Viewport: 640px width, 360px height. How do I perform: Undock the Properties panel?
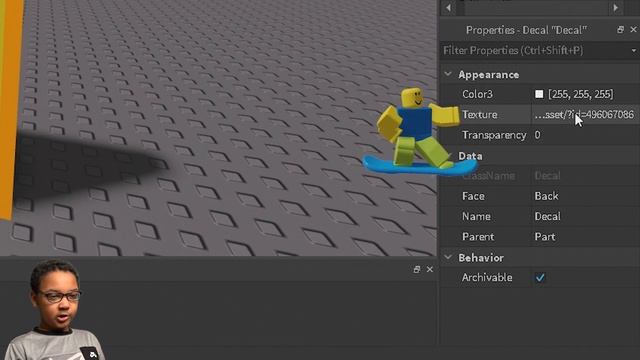pos(620,29)
